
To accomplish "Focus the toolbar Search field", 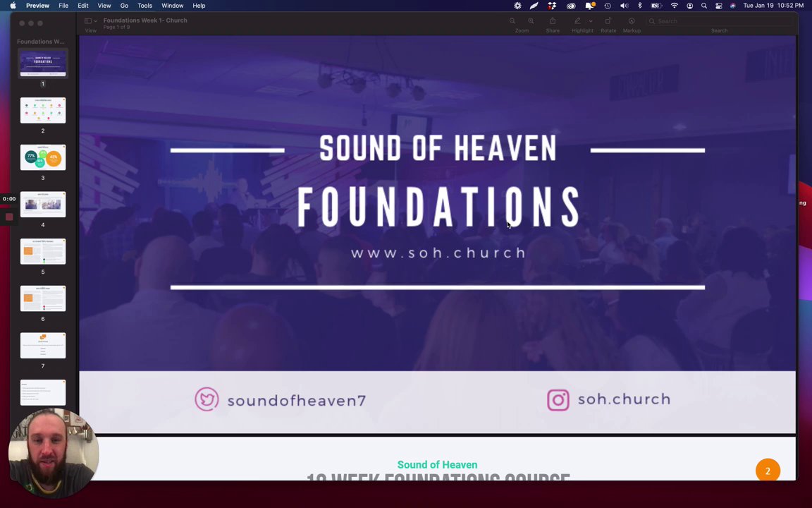I will (x=719, y=21).
